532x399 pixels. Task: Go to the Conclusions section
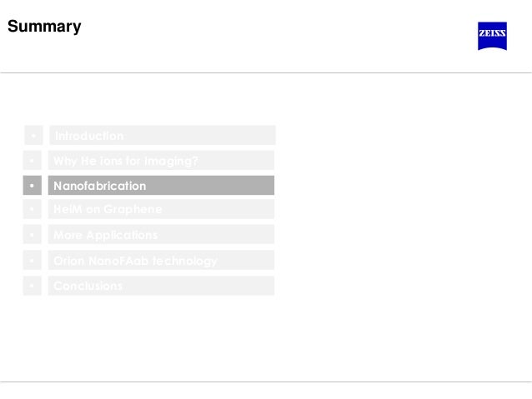click(161, 286)
